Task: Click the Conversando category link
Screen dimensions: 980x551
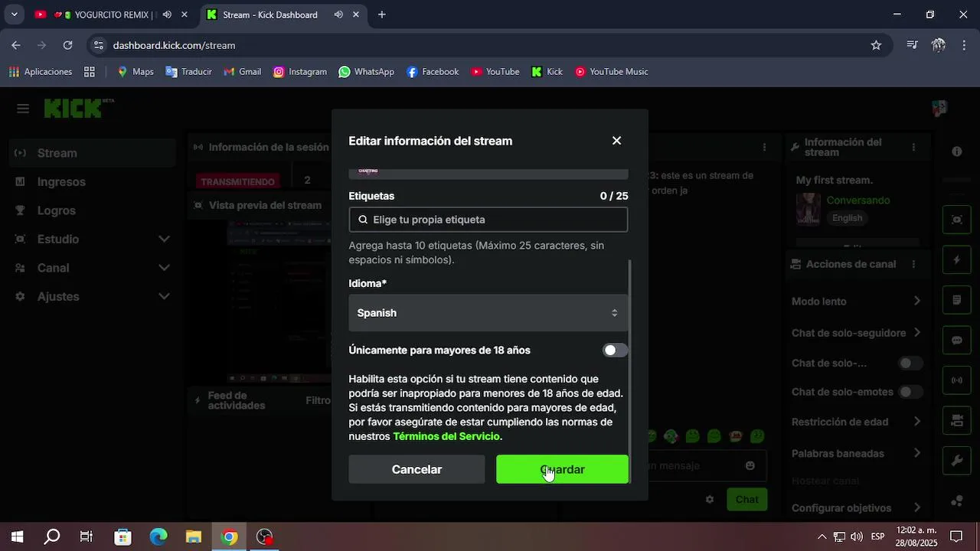Action: [858, 201]
